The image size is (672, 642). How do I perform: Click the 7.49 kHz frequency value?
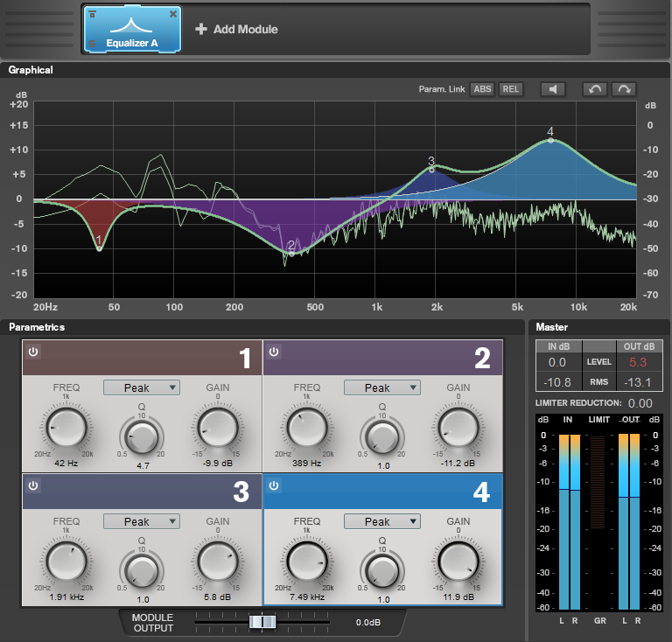click(x=307, y=597)
